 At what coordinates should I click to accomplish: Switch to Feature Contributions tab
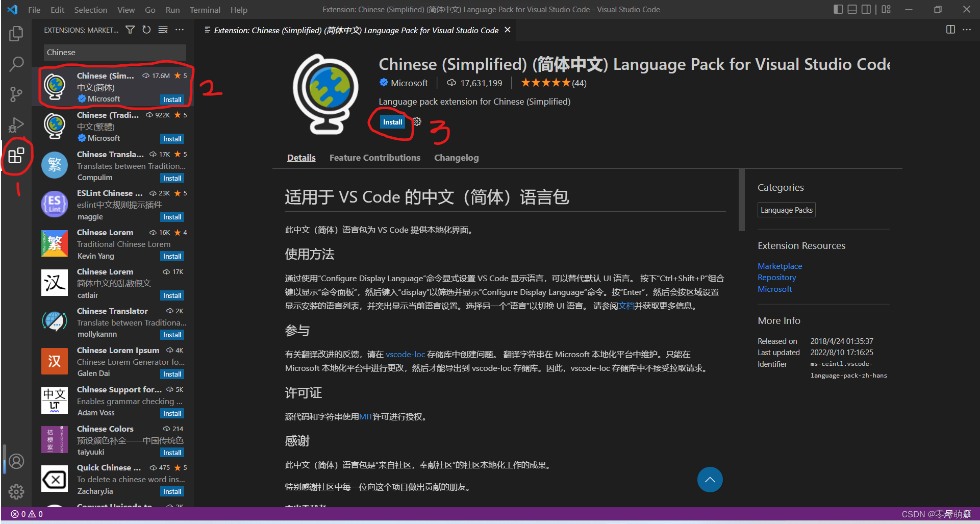[374, 158]
